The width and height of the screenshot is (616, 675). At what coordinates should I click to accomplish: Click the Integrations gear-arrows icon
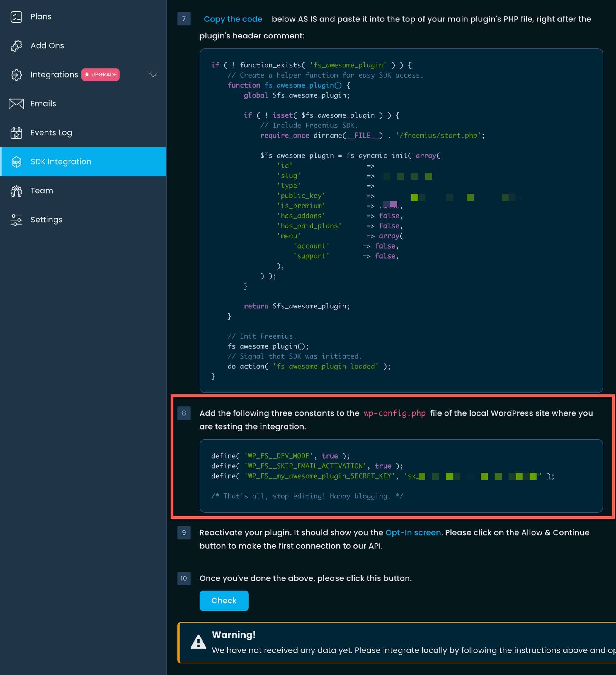16,75
